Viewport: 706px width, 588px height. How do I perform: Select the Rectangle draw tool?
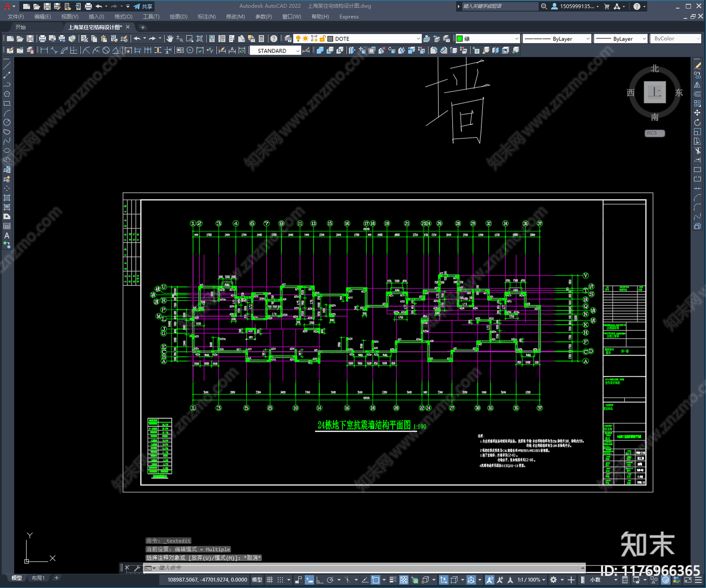[x=7, y=104]
